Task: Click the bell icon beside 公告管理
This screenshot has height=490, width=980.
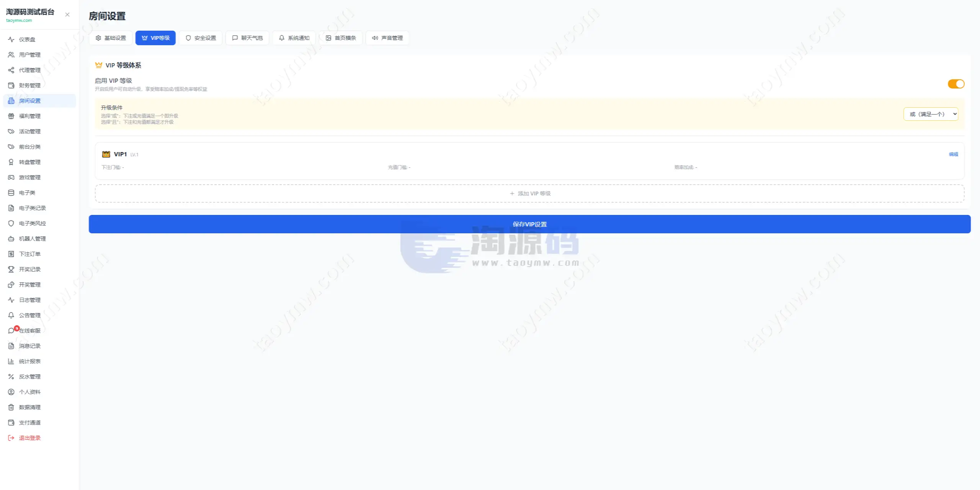Action: pyautogui.click(x=11, y=315)
